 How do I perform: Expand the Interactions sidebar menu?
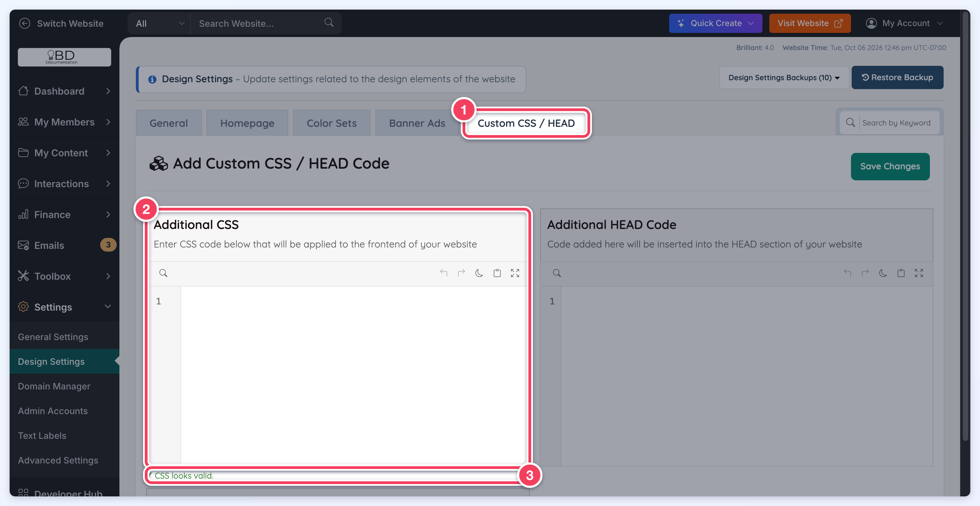coord(64,183)
